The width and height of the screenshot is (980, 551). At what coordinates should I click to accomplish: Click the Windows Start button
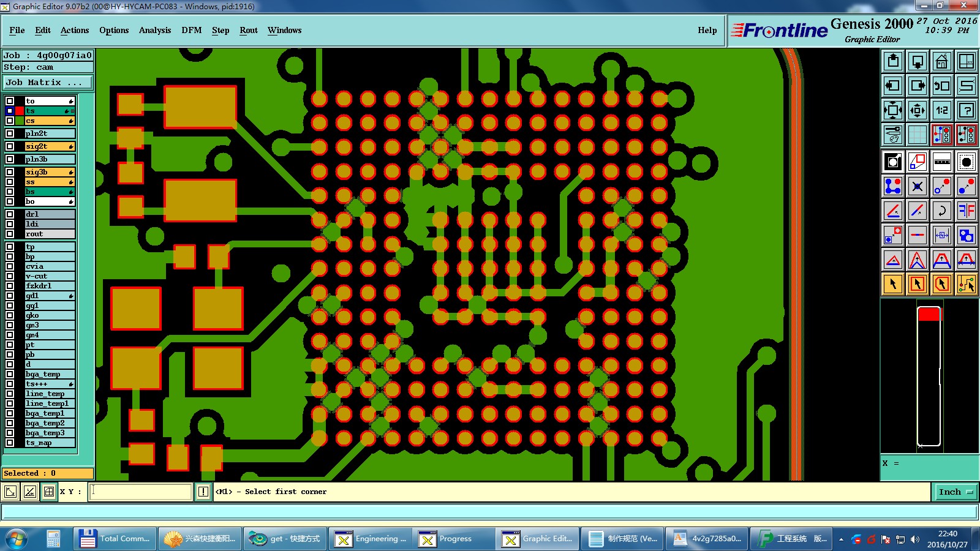(x=17, y=539)
